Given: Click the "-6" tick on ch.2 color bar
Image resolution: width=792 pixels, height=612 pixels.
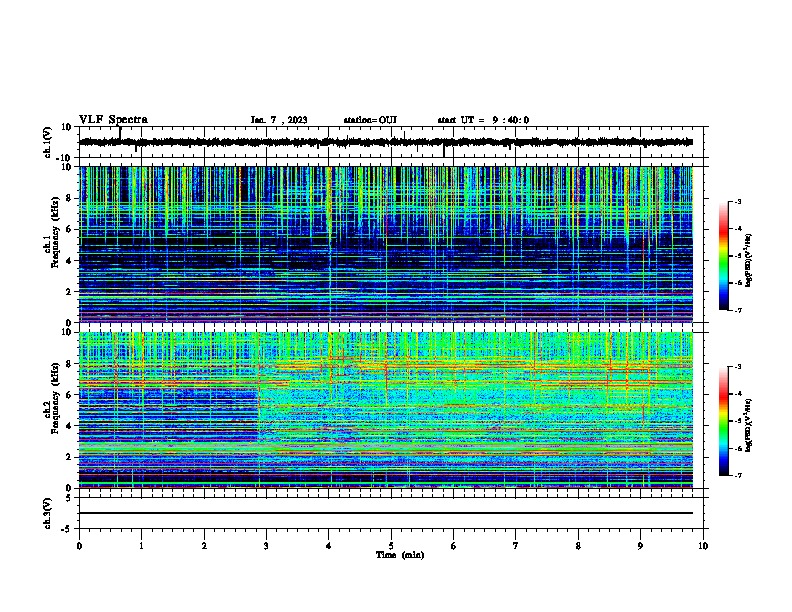Looking at the screenshot, I should (x=738, y=448).
